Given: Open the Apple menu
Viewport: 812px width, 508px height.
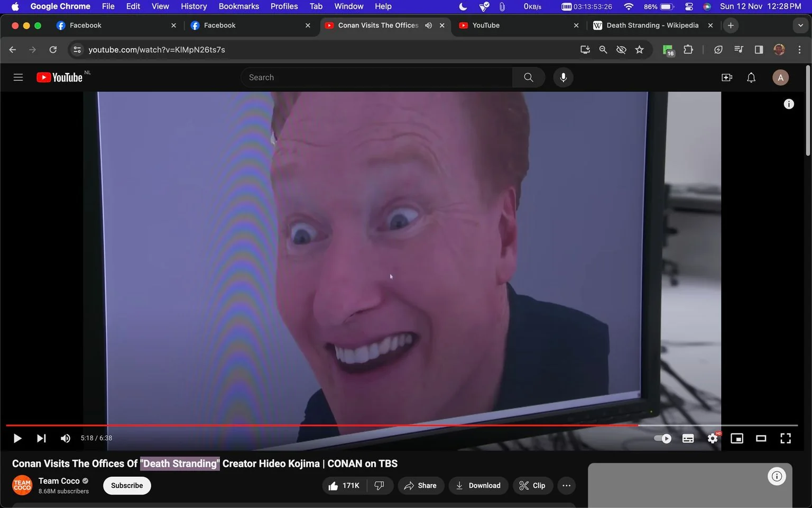Looking at the screenshot, I should pyautogui.click(x=15, y=6).
